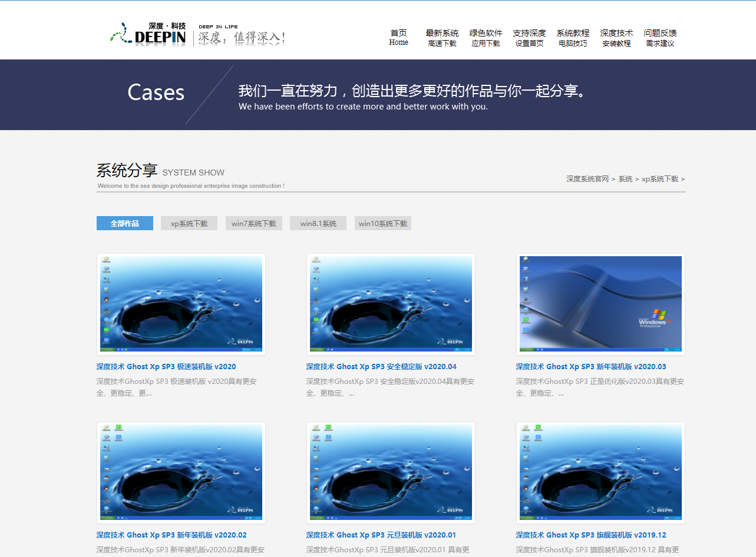Open the 最新系统 高速下载 menu item
Image resolution: width=756 pixels, height=557 pixels.
pos(442,38)
